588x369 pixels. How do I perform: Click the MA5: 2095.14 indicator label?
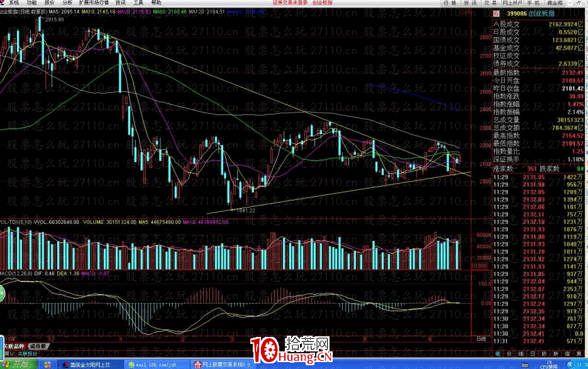pyautogui.click(x=64, y=11)
